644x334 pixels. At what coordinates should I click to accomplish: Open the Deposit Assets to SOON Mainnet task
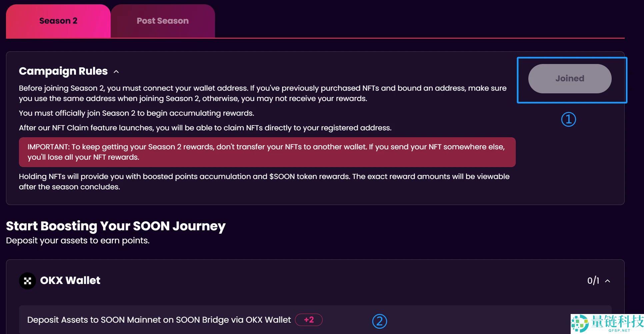pos(159,320)
